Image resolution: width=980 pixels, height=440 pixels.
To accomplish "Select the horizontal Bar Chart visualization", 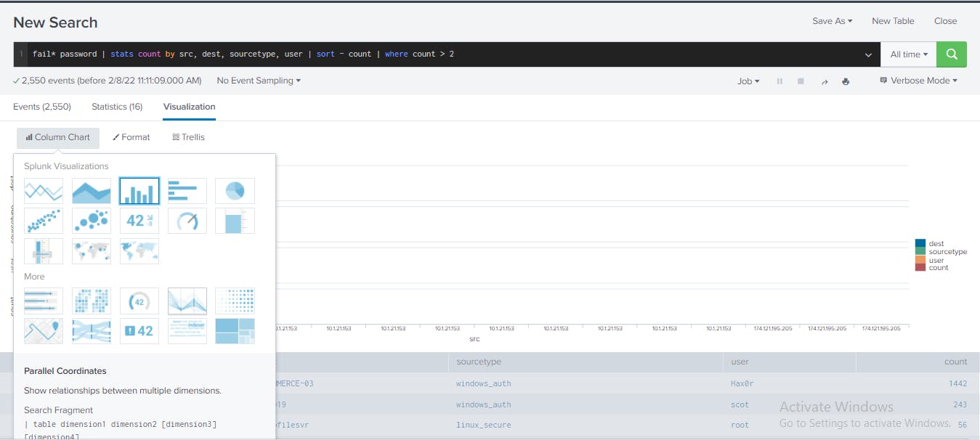I will (x=187, y=191).
